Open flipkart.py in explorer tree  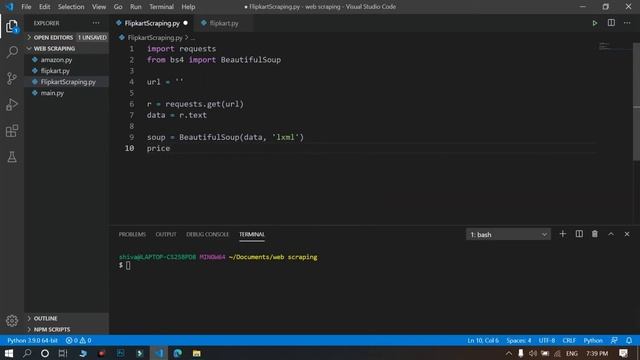pos(55,71)
